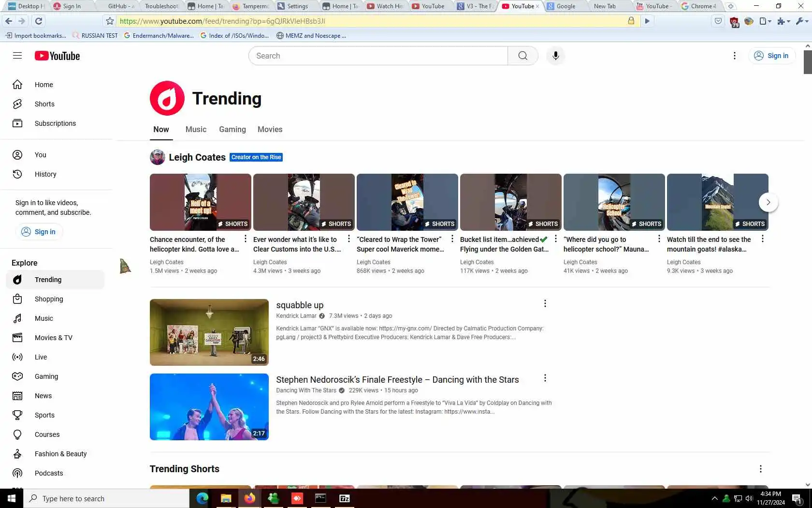Open Courses in the sidebar

point(56,434)
